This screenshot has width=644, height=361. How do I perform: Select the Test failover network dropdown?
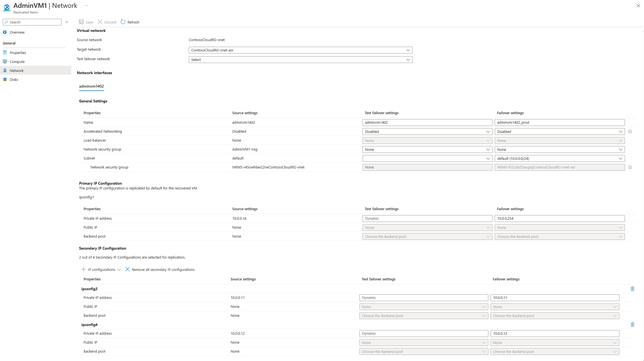click(300, 59)
